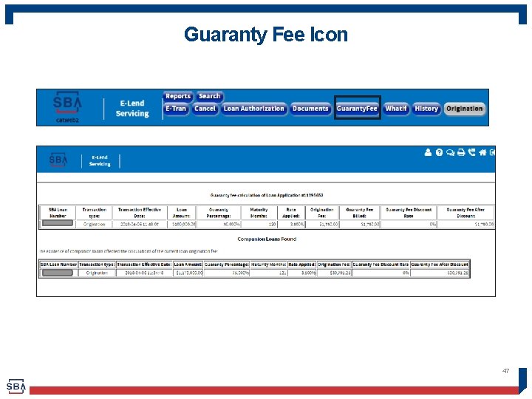Click Maturity Months value 120

click(x=272, y=225)
